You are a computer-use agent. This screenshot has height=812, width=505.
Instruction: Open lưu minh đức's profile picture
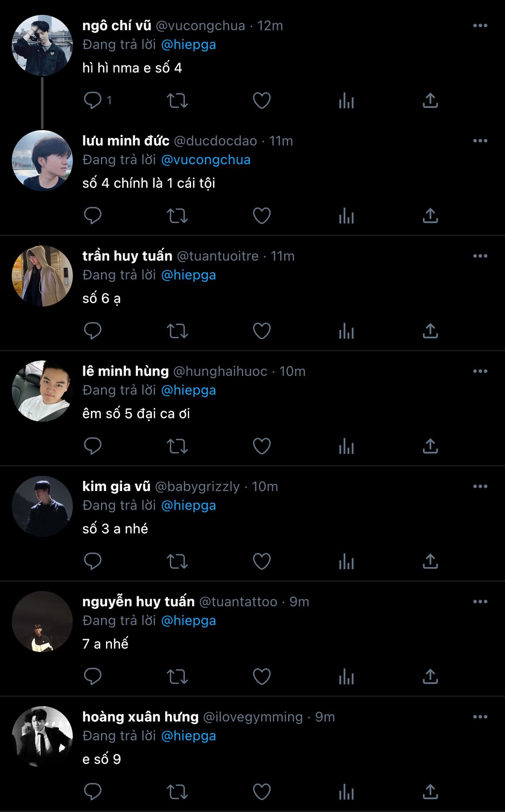(42, 161)
